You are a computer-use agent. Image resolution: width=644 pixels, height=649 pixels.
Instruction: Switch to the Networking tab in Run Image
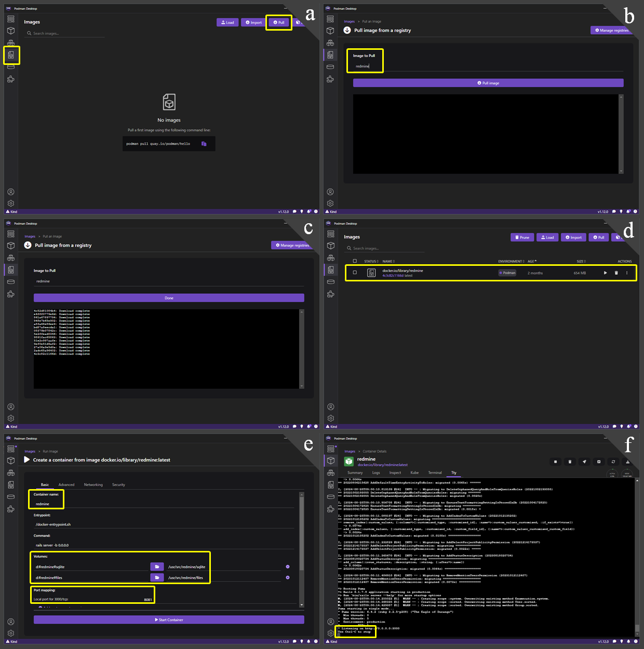[93, 484]
